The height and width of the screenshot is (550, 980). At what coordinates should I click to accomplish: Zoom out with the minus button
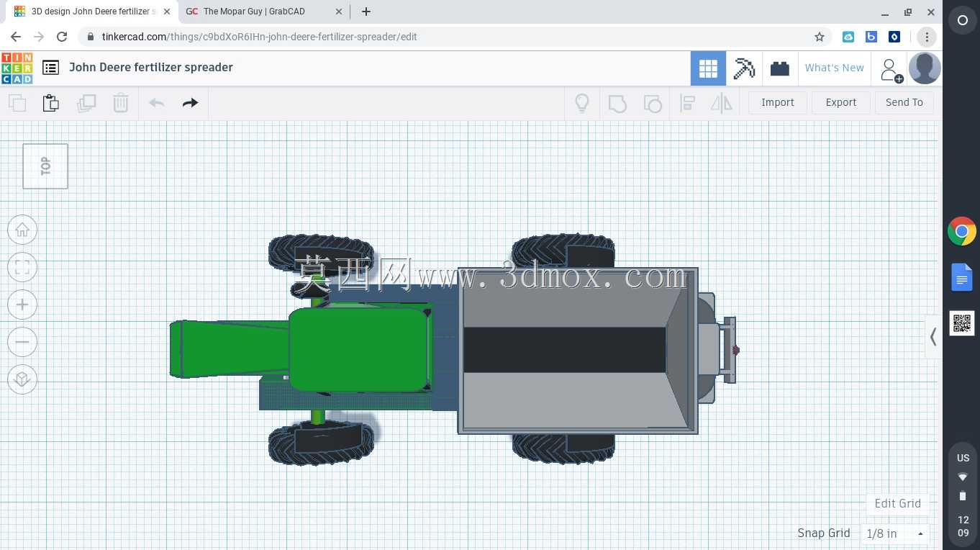[x=22, y=342]
